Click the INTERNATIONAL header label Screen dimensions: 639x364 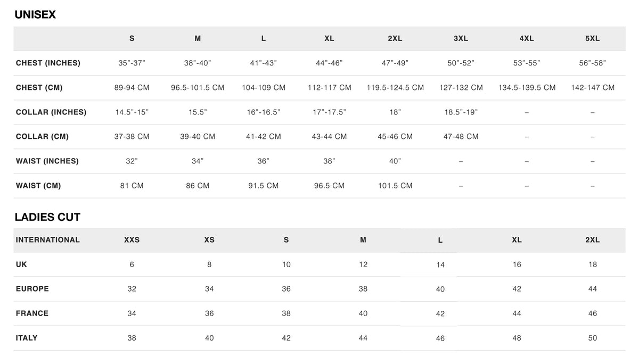tap(47, 239)
